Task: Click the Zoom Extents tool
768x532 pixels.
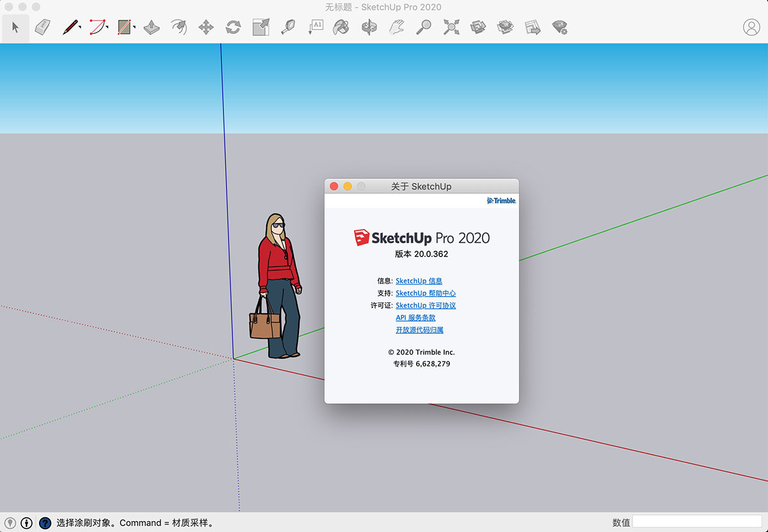Action: pos(451,27)
